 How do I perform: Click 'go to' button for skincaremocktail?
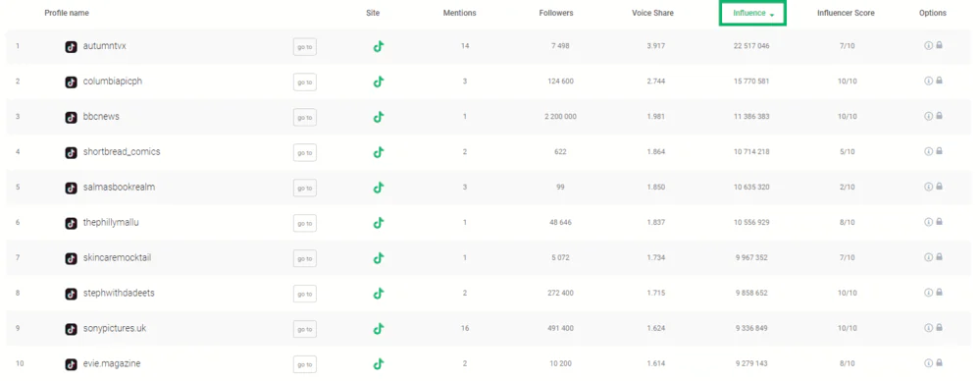[305, 258]
